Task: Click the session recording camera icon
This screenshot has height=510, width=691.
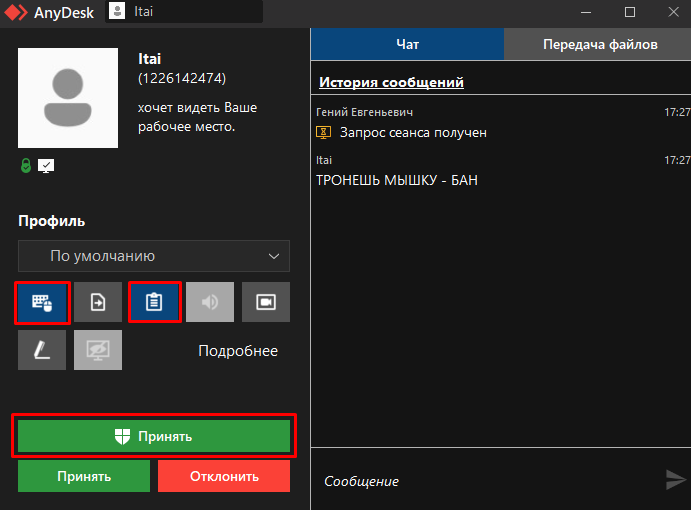Action: tap(266, 303)
